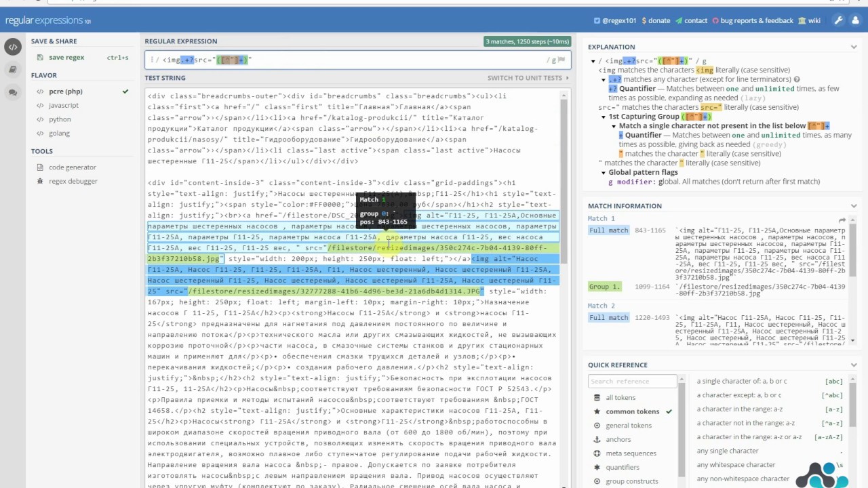
Task: Open the contact link
Action: [x=692, y=20]
